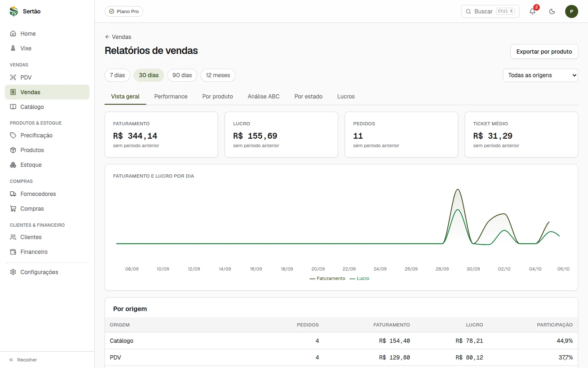Click the Buscar search field

(490, 11)
